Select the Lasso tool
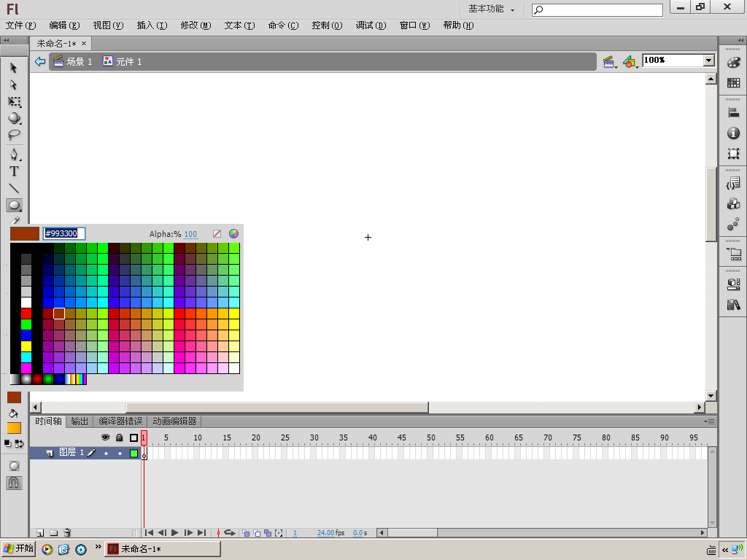The image size is (747, 560). (x=14, y=135)
